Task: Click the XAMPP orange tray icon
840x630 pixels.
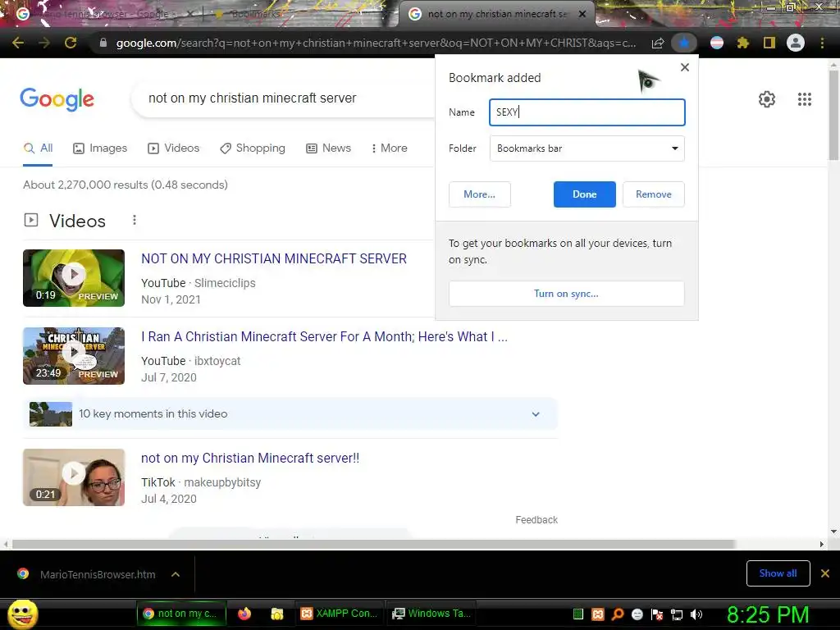Action: coord(598,614)
